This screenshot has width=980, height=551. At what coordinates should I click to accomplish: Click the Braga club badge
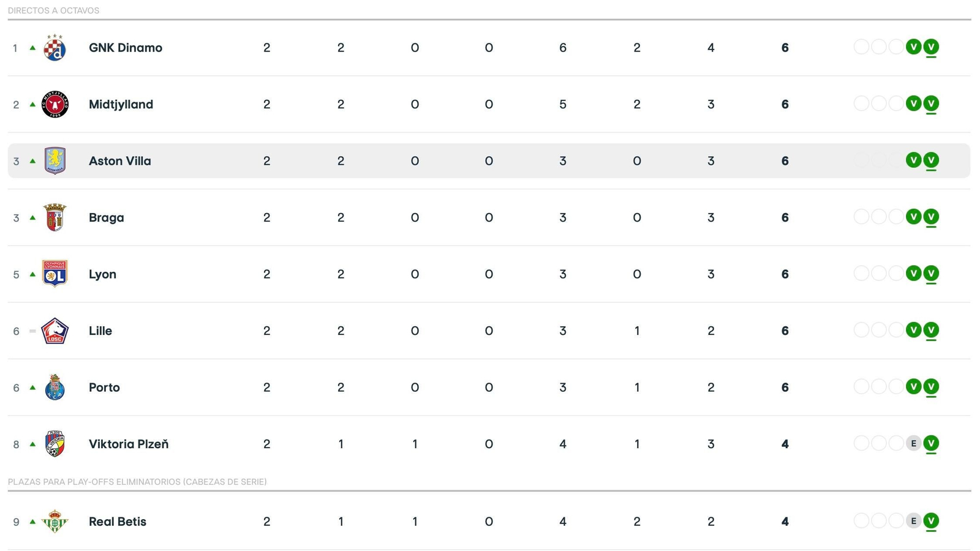pos(54,217)
